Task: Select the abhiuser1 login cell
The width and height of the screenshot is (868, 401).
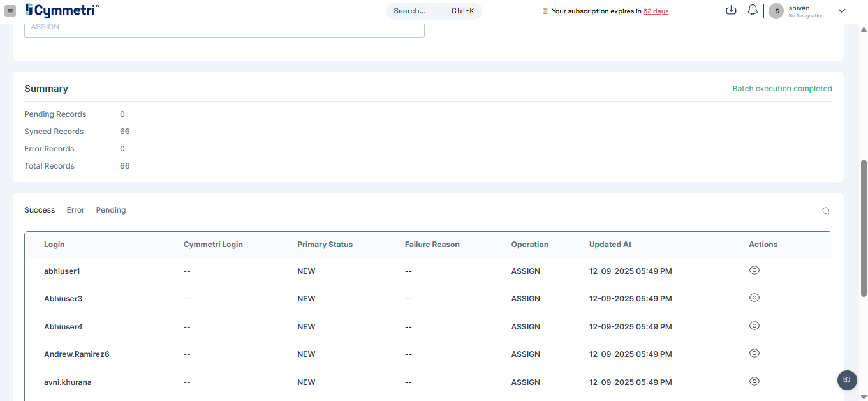Action: click(x=62, y=271)
